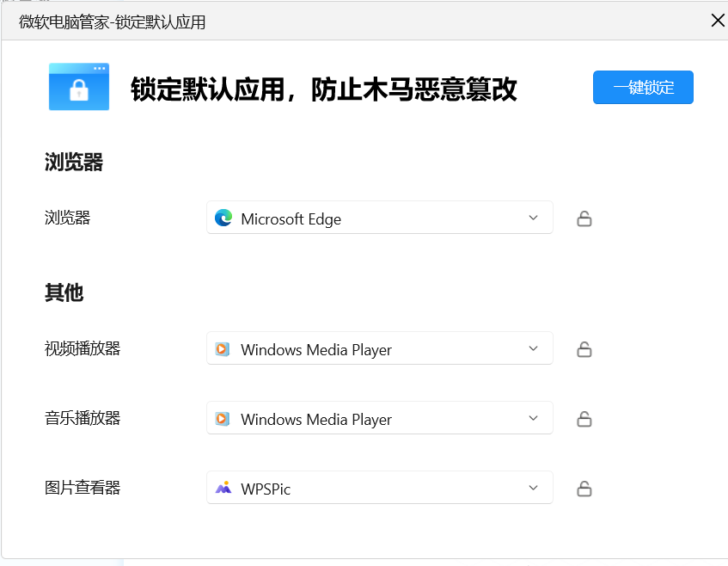This screenshot has height=566, width=728.
Task: Click the 微软电脑管家-锁定默认应用 title bar text
Action: pyautogui.click(x=113, y=22)
